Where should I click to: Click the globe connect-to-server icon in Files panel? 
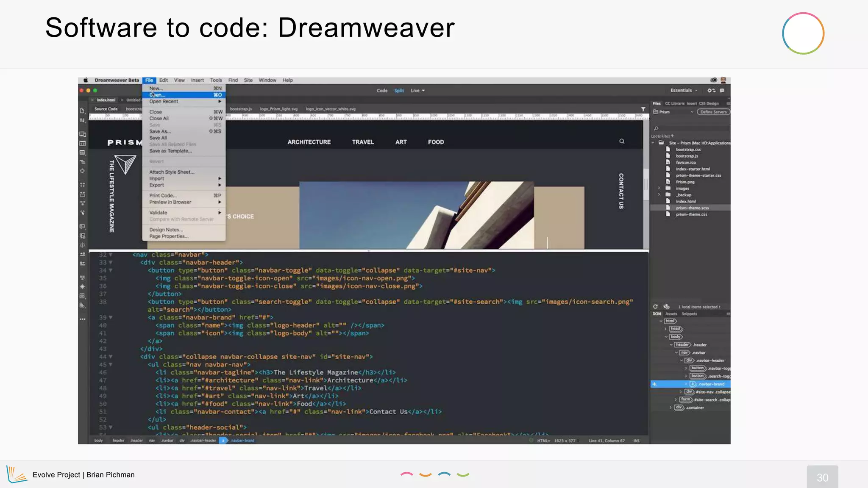[x=666, y=307]
